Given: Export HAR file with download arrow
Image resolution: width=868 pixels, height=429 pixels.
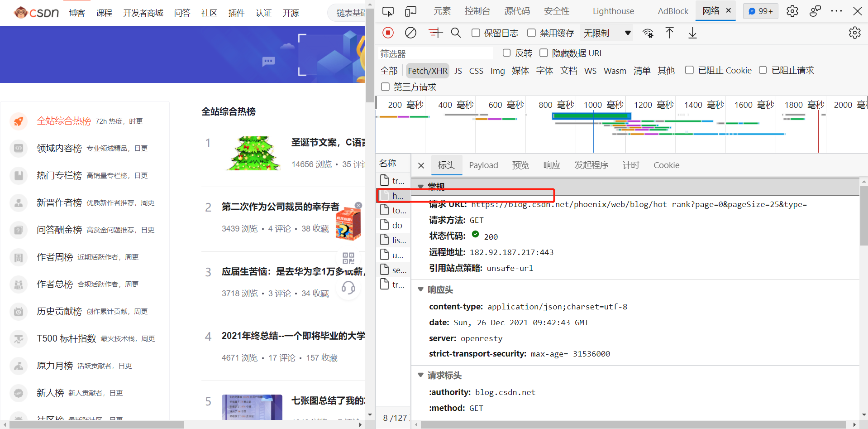Looking at the screenshot, I should coord(692,33).
